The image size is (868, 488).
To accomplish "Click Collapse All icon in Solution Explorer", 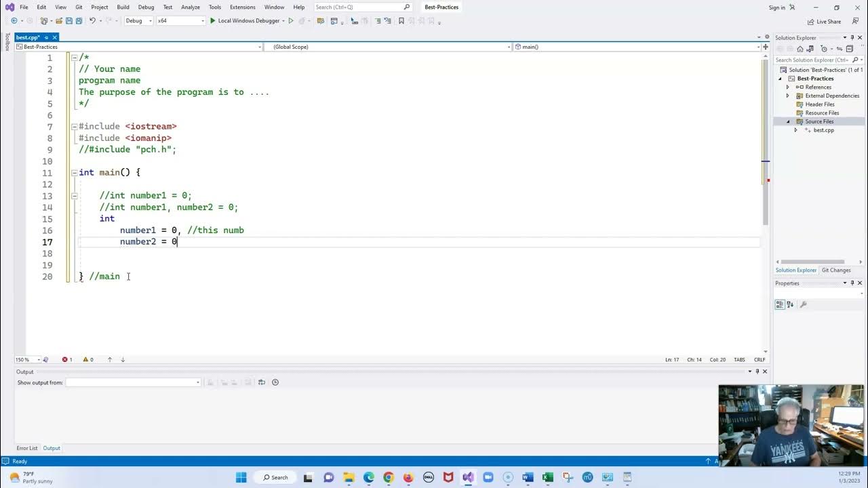I will 849,49.
